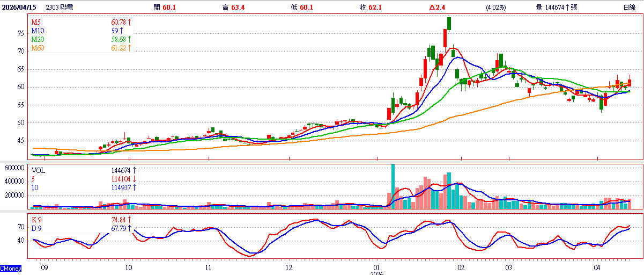Select the M10 moving average legend
Screen dimensions: 644x275
click(38, 31)
